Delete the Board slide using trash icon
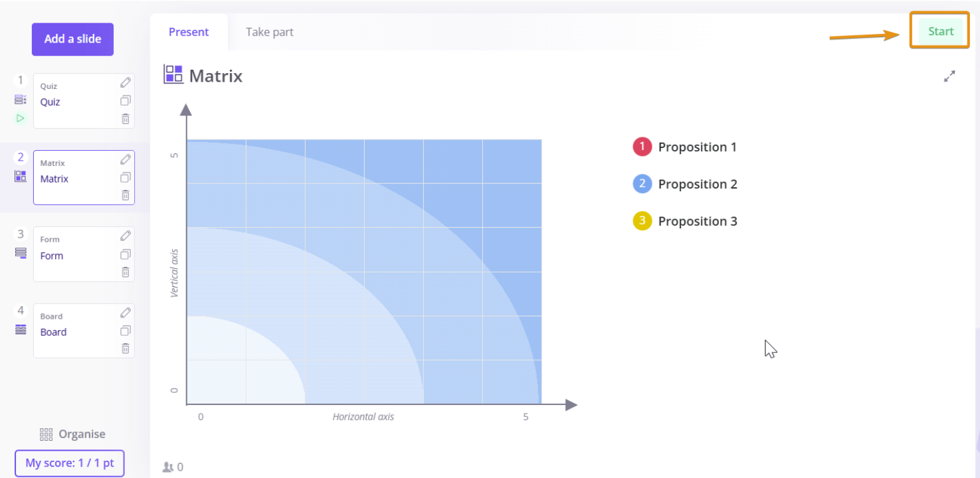This screenshot has height=478, width=980. (126, 349)
